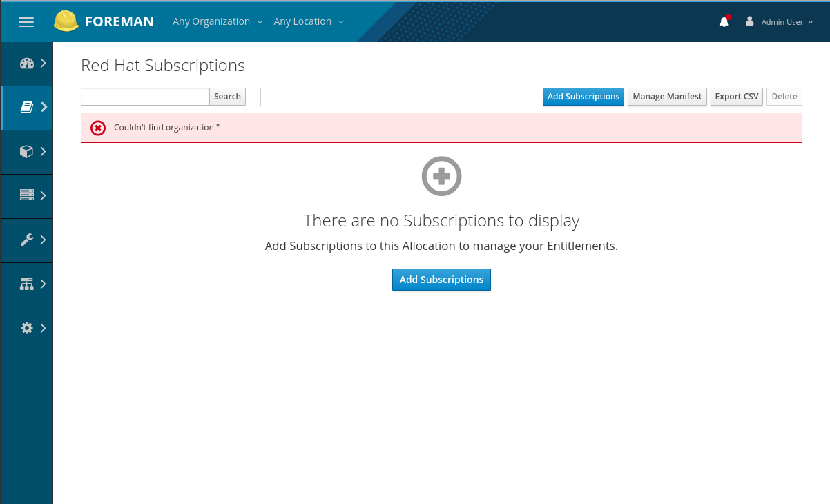This screenshot has width=830, height=504.
Task: Click "There are no Subscriptions to display" text
Action: pos(441,221)
